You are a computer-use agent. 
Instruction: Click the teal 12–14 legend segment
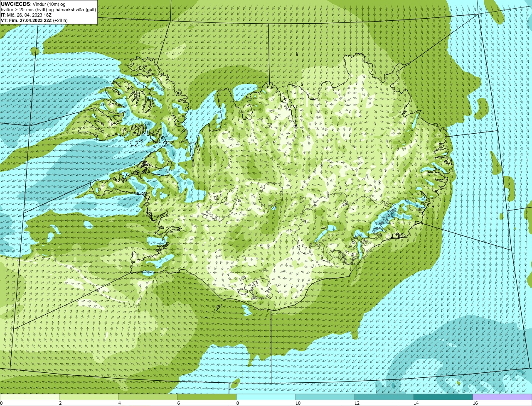(384, 397)
